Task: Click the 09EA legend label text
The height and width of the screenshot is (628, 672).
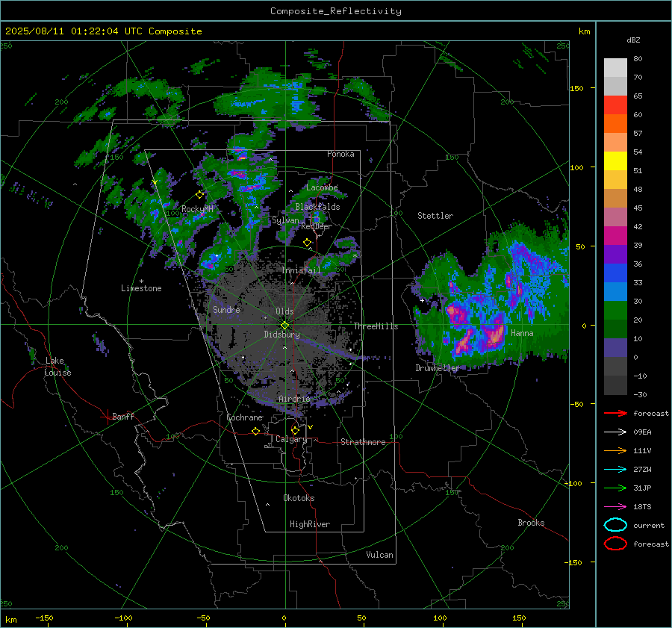Action: 642,432
